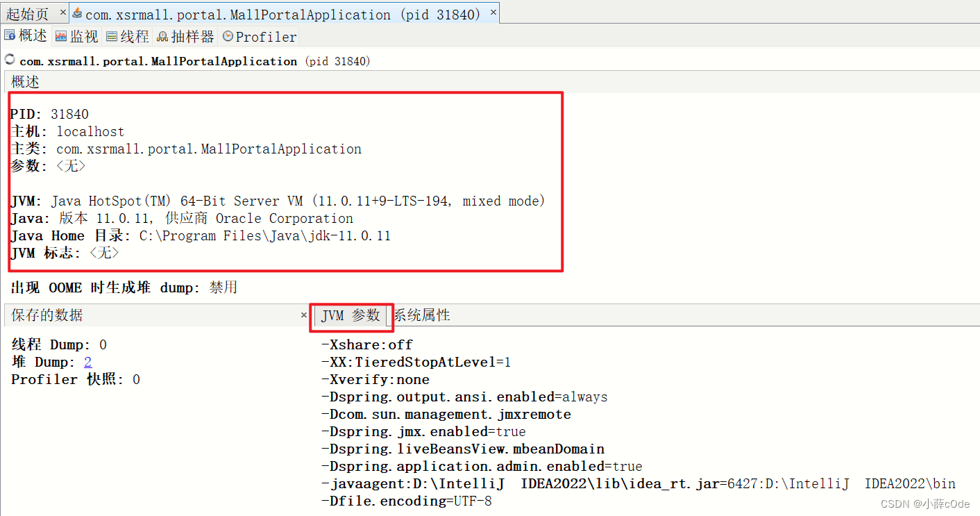The image size is (980, 516).
Task: Select the JVM 参数 tab
Action: coord(350,315)
